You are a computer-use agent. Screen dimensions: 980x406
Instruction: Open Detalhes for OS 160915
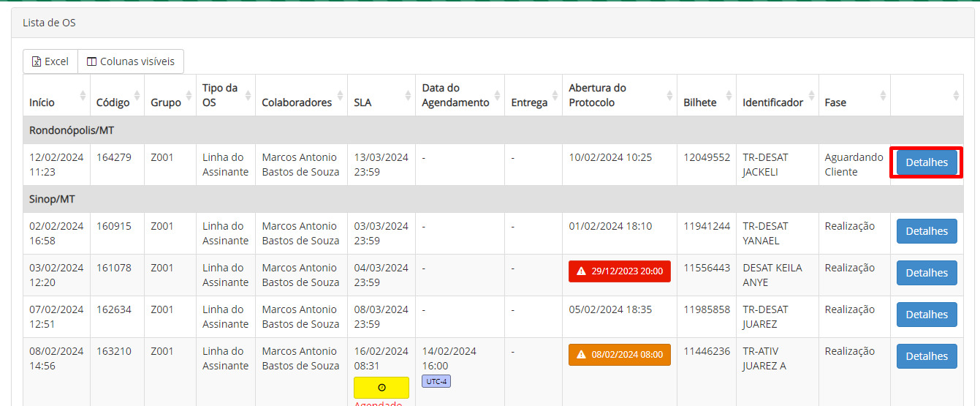click(926, 231)
